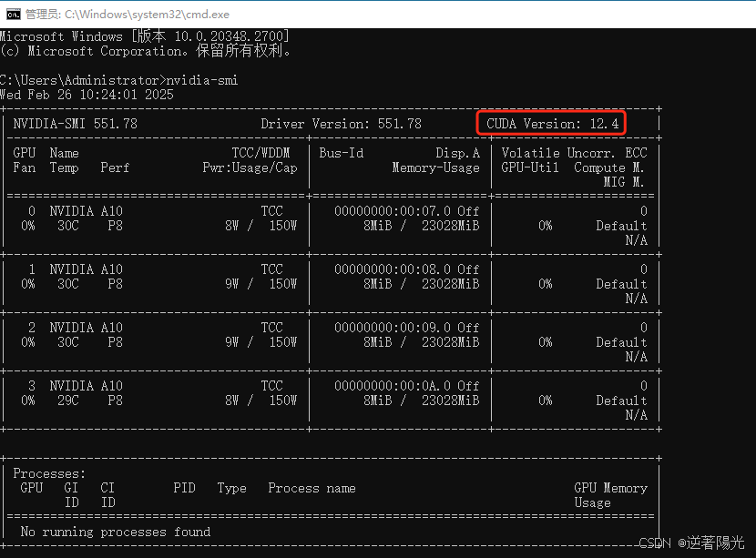Click 'CUDA Version: 12.4' text
756x558 pixels.
[x=552, y=124]
